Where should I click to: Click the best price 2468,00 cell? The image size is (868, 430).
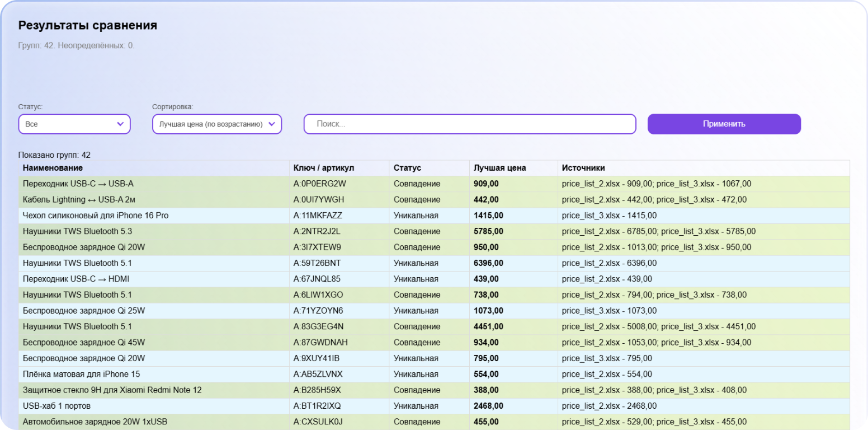tap(488, 406)
